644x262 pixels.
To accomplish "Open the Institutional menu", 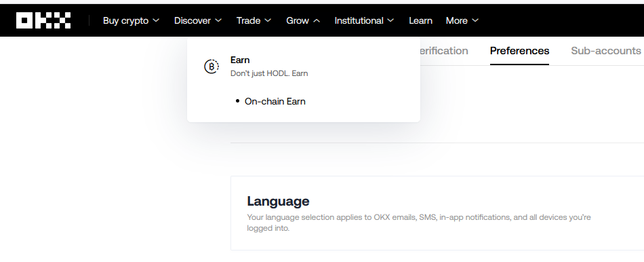I will click(x=364, y=20).
